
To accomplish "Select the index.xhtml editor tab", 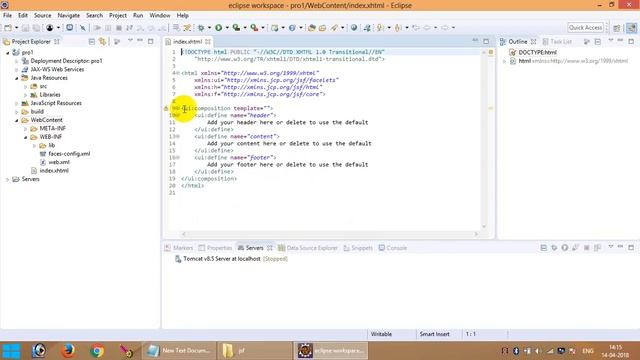I will [x=187, y=42].
